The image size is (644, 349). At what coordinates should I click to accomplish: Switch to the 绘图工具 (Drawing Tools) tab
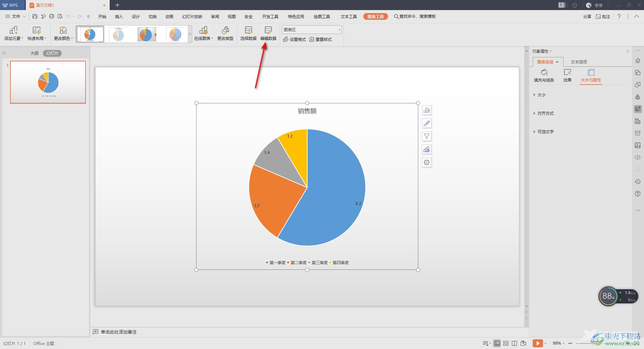[x=322, y=16]
